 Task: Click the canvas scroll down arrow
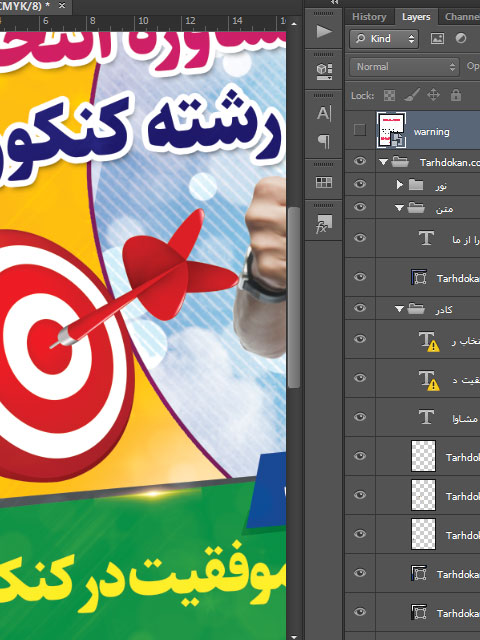(x=294, y=636)
